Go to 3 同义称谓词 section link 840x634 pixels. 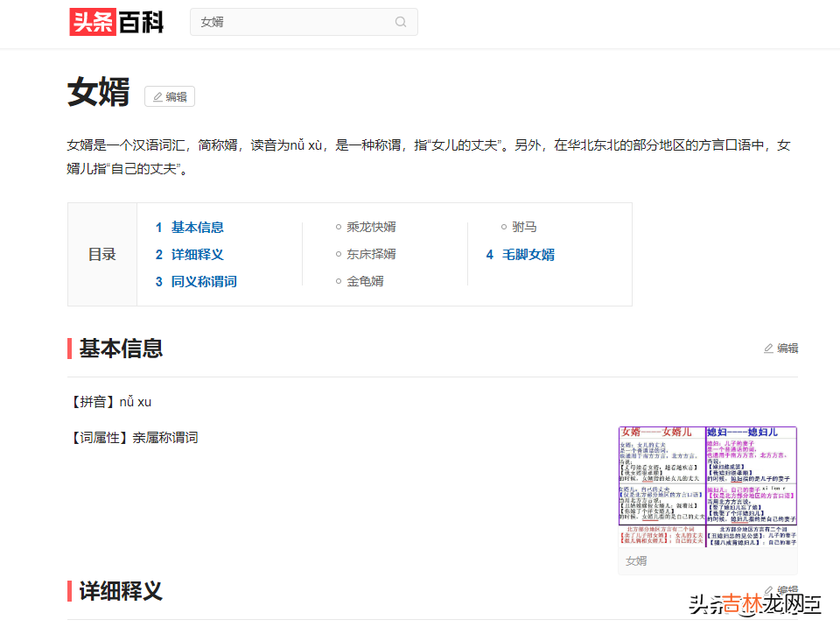196,281
